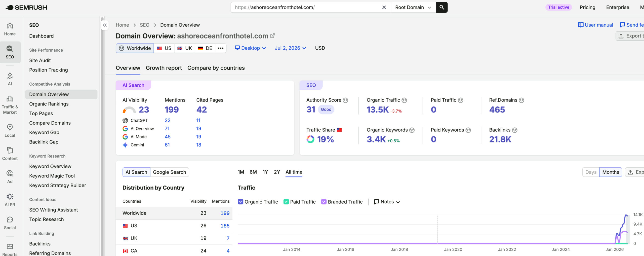Viewport: 644px width, 256px height.
Task: Open User manual link
Action: tap(595, 25)
